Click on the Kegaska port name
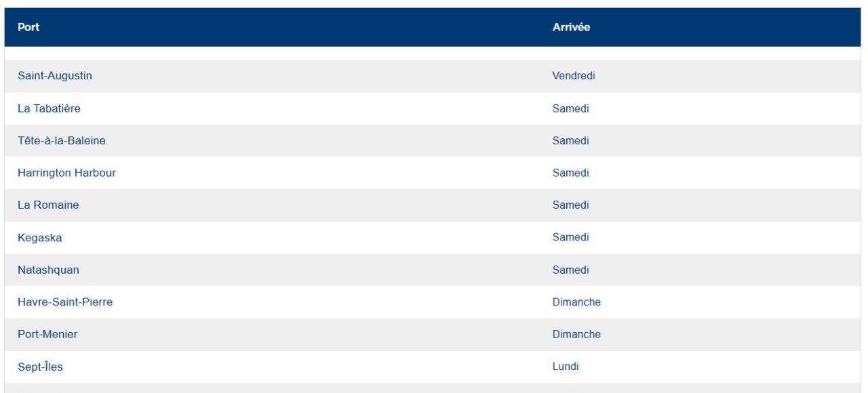Screen dimensions: 868x393 click(39, 238)
